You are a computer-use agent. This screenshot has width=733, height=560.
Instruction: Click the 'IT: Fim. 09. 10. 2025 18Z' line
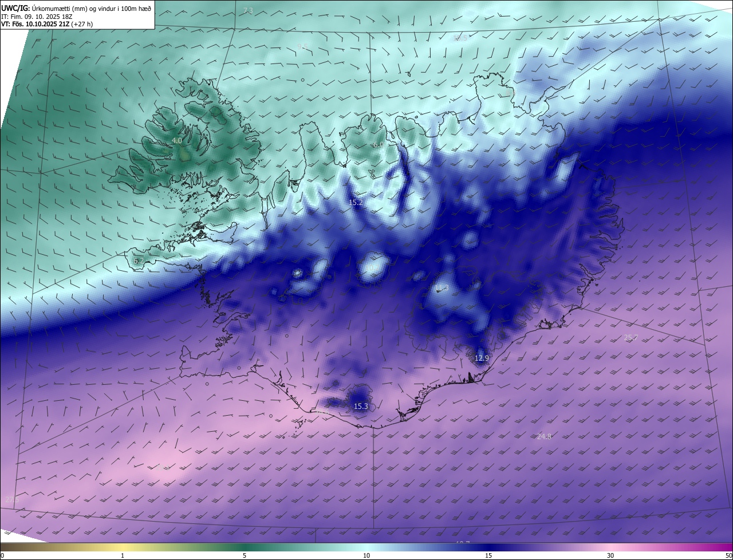(x=37, y=17)
